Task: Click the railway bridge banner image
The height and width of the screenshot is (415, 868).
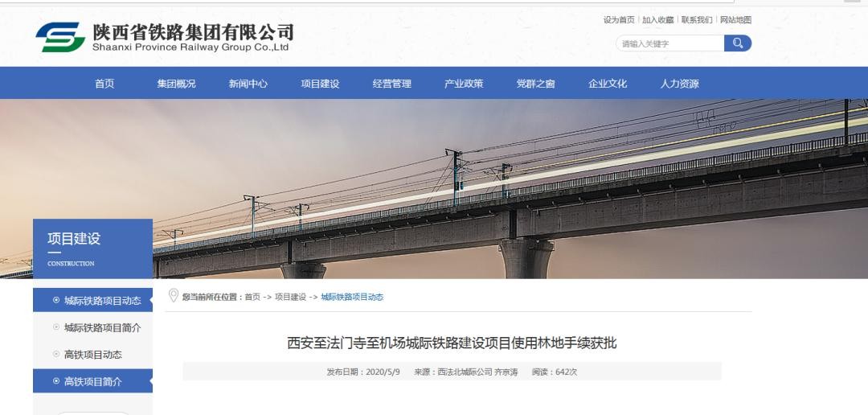Action: coord(434,188)
